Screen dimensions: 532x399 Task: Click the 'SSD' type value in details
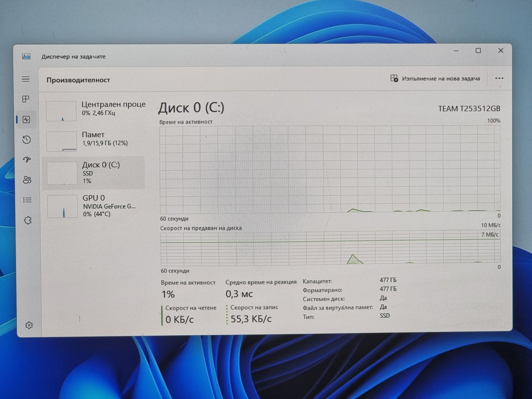(x=385, y=316)
